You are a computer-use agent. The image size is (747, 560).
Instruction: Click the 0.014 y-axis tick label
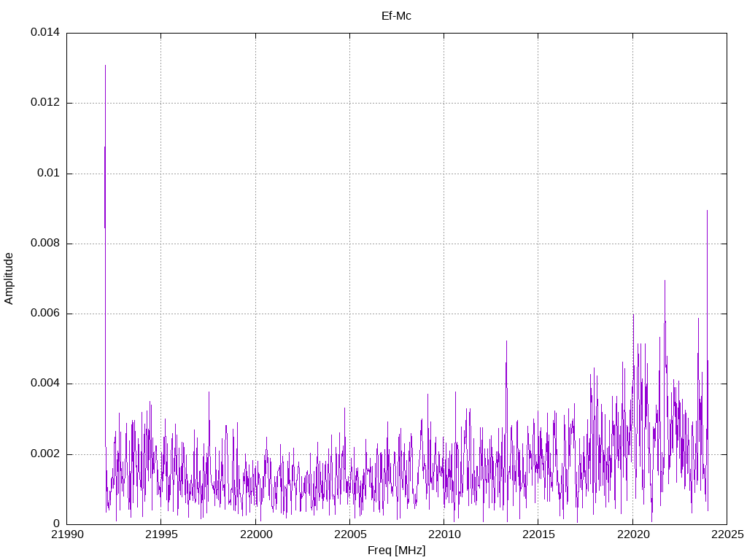pos(44,33)
